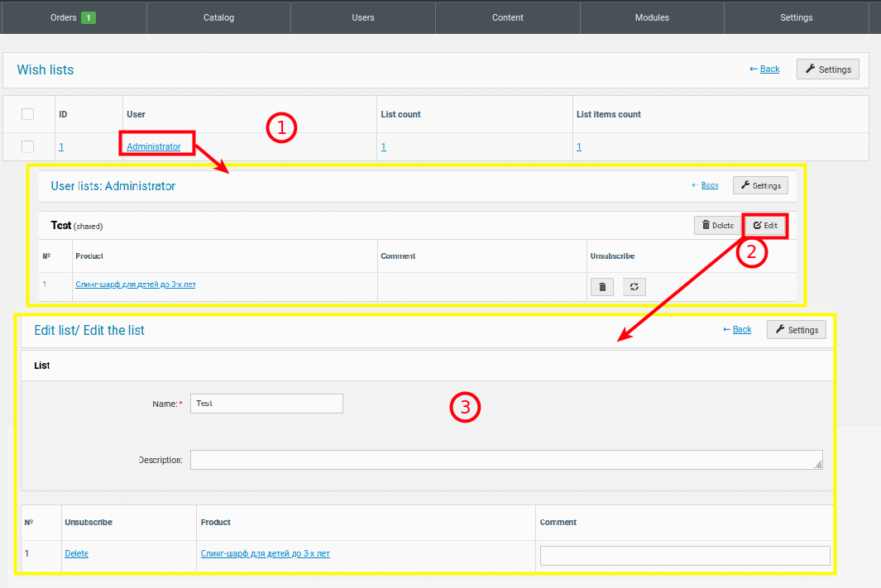Click Settings button in Wish lists header

[x=827, y=69]
